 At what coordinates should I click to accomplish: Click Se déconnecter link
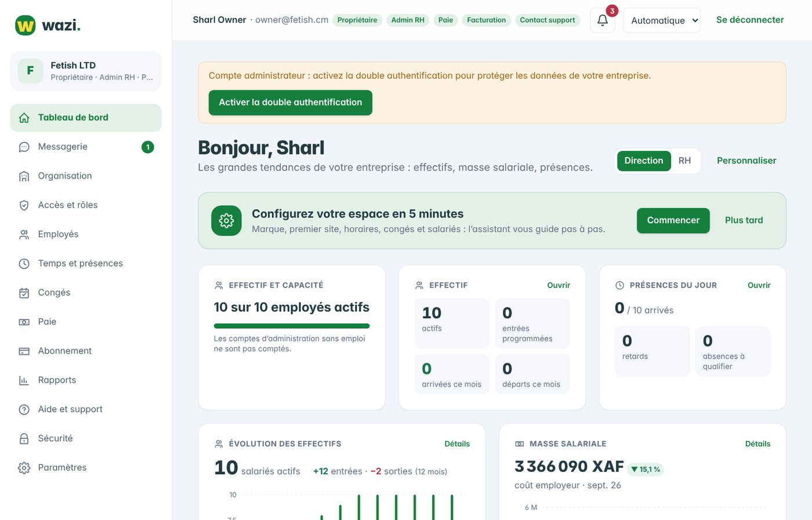point(750,20)
